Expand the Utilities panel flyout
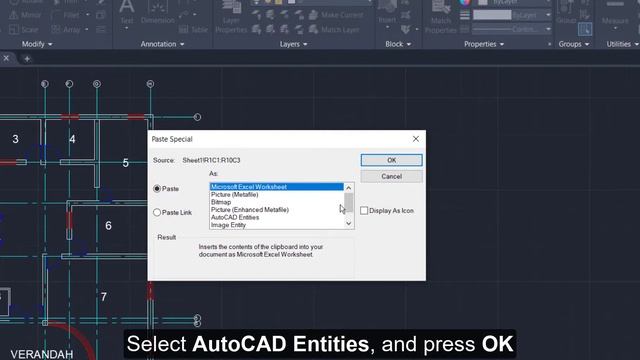This screenshot has height=360, width=640. [622, 44]
